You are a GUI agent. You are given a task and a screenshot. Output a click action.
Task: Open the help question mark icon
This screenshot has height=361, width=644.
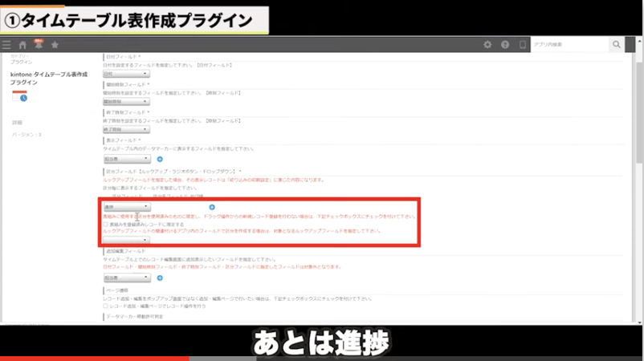click(x=505, y=45)
